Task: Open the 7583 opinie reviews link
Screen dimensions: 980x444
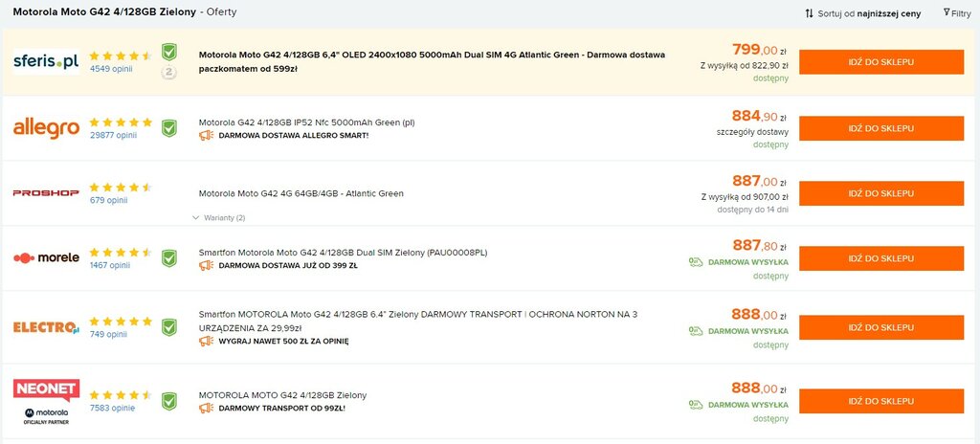Action: (x=113, y=409)
